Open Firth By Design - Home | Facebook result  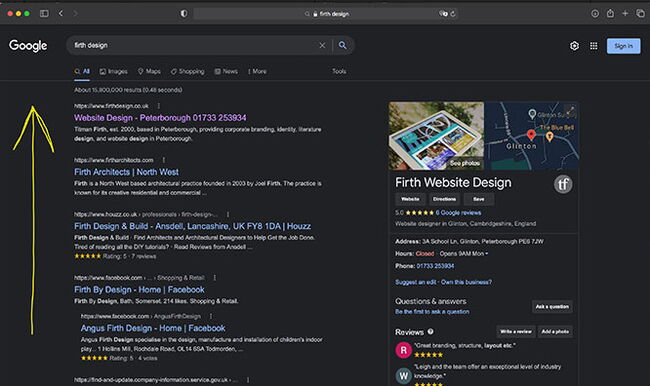tap(139, 290)
